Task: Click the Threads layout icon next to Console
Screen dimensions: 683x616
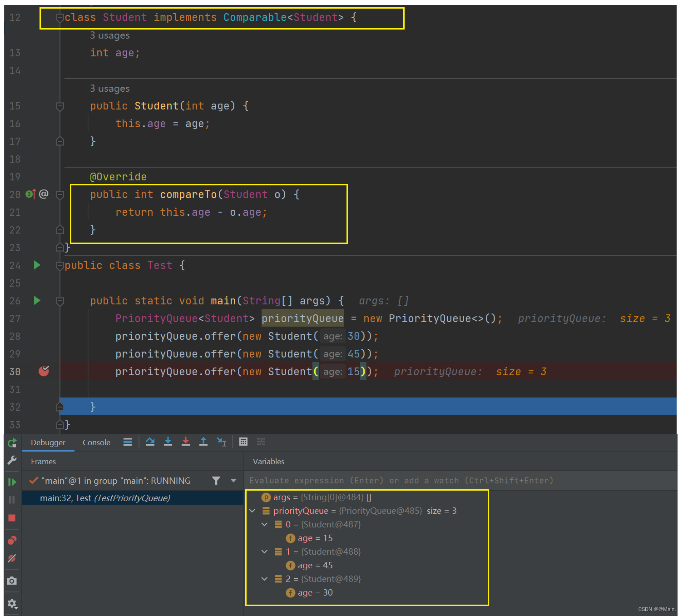Action: point(128,442)
